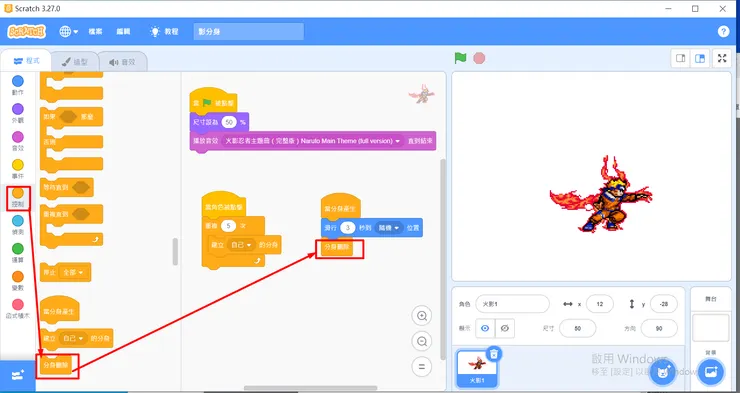The width and height of the screenshot is (740, 393).
Task: Select the 音效 purple sound category circle
Action: [x=17, y=137]
